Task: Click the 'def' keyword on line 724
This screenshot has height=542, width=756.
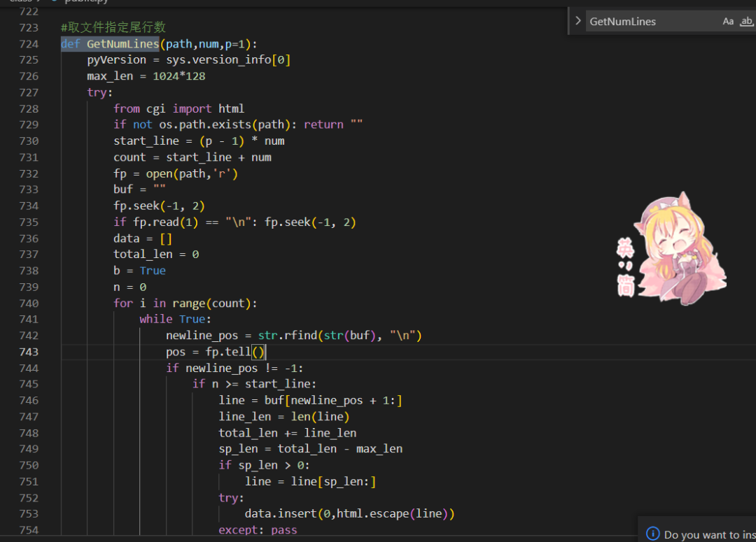Action: [71, 44]
